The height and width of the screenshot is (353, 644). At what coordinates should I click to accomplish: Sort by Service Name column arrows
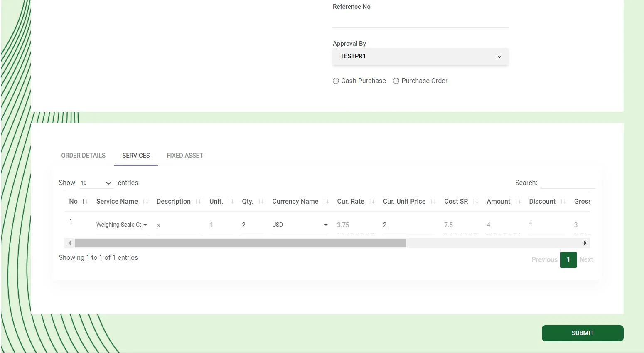click(x=145, y=202)
